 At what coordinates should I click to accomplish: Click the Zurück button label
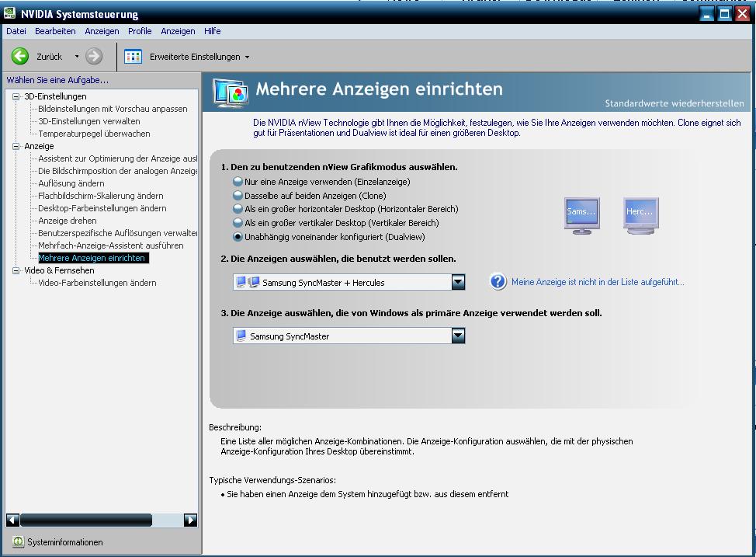pos(50,57)
